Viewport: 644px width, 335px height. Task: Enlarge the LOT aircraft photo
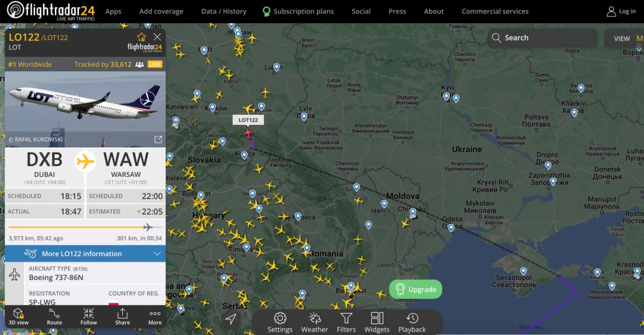pos(158,140)
